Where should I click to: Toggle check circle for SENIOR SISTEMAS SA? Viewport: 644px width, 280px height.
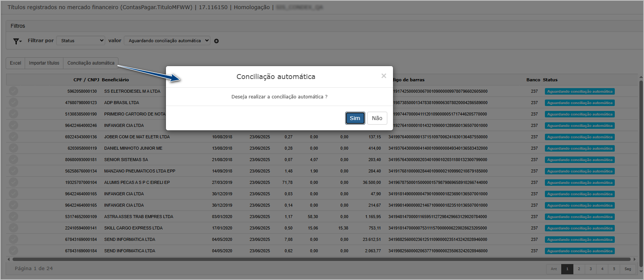(x=13, y=160)
